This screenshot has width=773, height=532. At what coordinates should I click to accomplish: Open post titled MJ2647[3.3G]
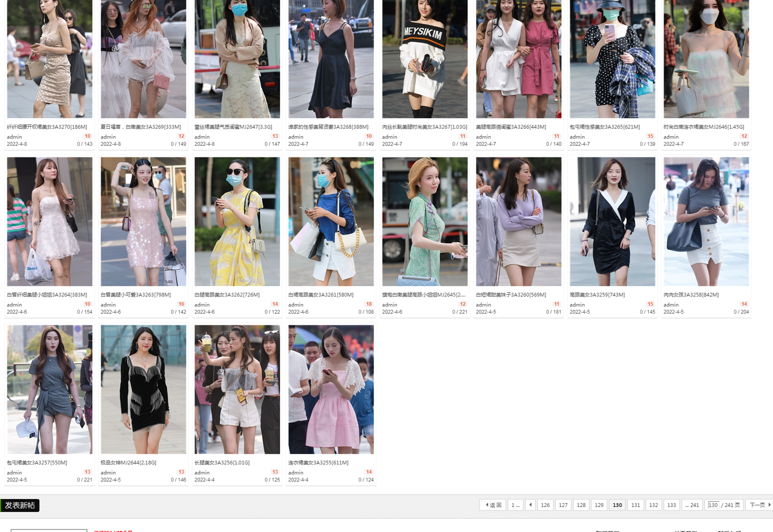pos(233,127)
